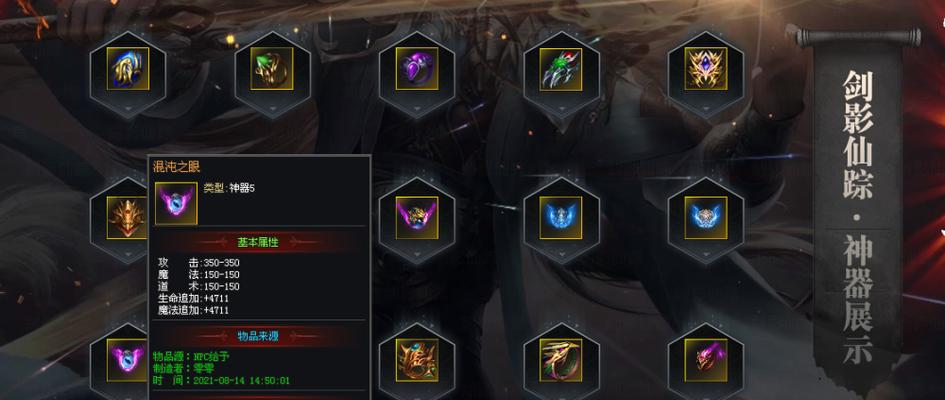Screen dimensions: 945x400
Task: Choose the golden rune emblem with teal gem
Action: click(416, 360)
